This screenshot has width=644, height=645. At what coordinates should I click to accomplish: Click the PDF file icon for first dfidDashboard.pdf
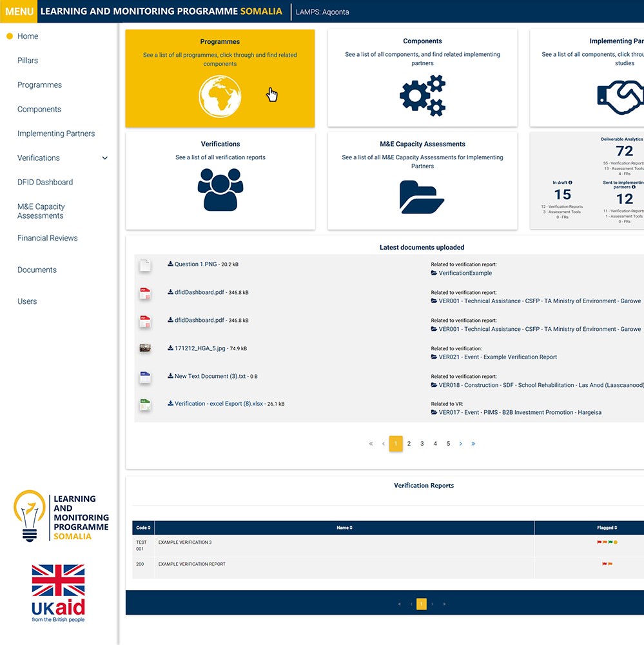145,293
